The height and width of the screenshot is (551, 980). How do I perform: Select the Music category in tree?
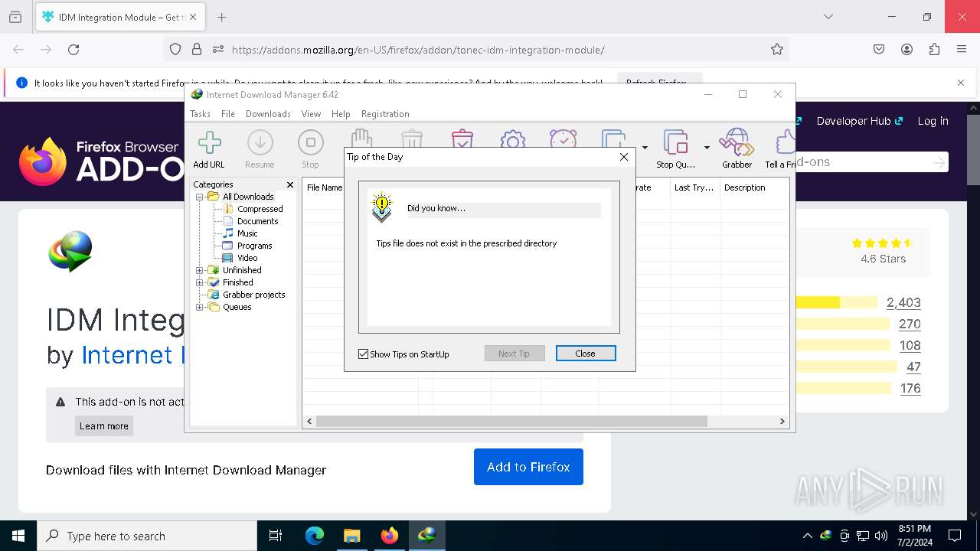[247, 233]
